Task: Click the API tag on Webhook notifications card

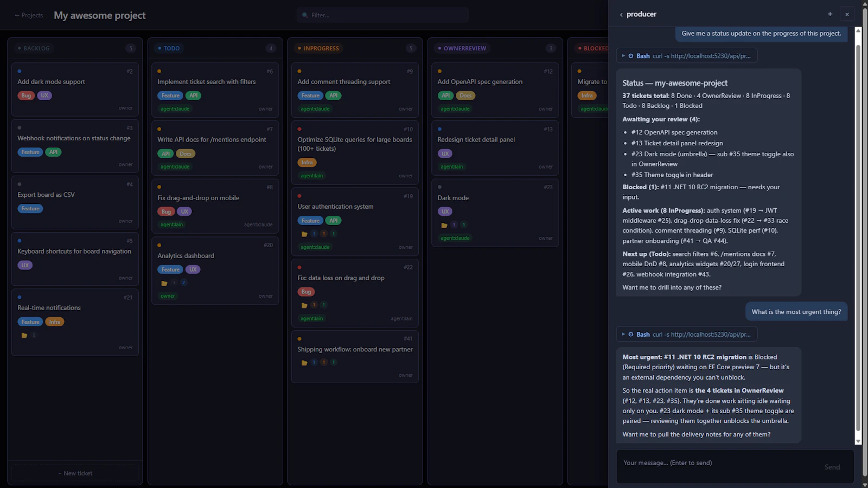Action: point(53,152)
